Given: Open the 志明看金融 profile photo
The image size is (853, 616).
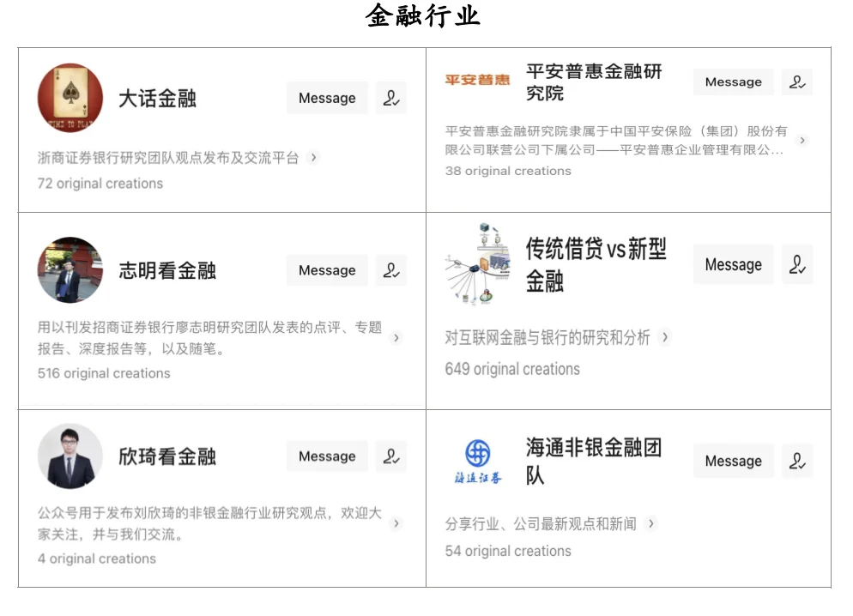Looking at the screenshot, I should tap(70, 269).
